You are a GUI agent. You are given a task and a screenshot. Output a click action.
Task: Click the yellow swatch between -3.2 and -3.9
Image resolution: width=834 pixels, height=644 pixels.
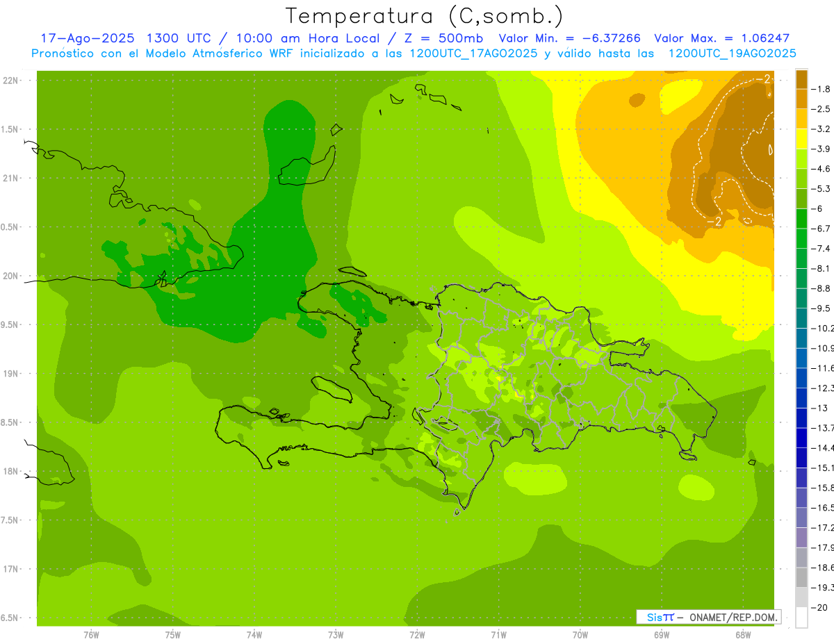coord(801,139)
